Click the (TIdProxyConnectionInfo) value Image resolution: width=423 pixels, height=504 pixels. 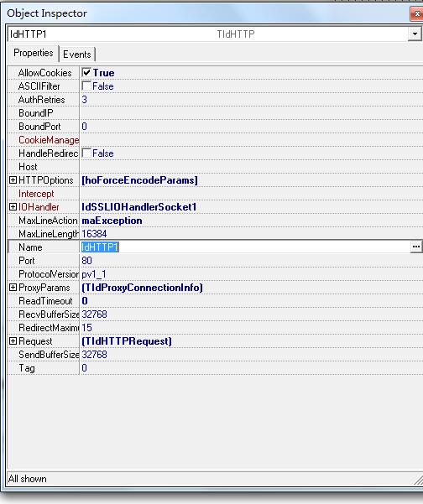tap(142, 288)
